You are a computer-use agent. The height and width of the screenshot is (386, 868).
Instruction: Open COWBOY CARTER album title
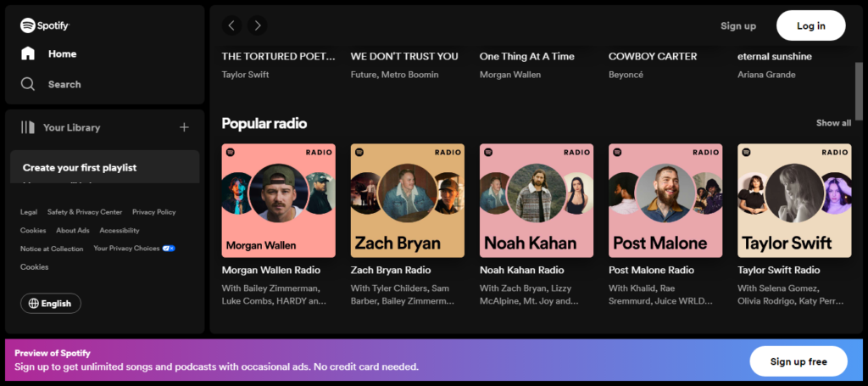coord(653,57)
